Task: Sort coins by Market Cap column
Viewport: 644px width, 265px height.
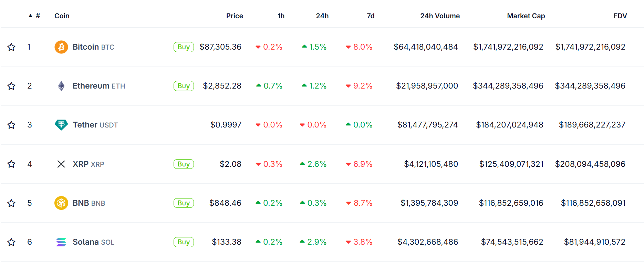Action: (x=526, y=16)
